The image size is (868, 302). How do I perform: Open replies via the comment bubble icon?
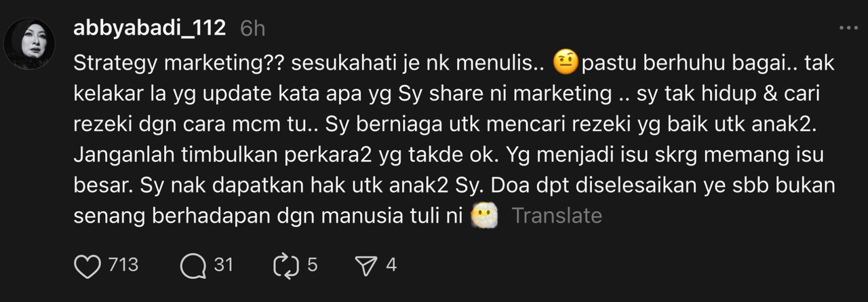coord(193,265)
